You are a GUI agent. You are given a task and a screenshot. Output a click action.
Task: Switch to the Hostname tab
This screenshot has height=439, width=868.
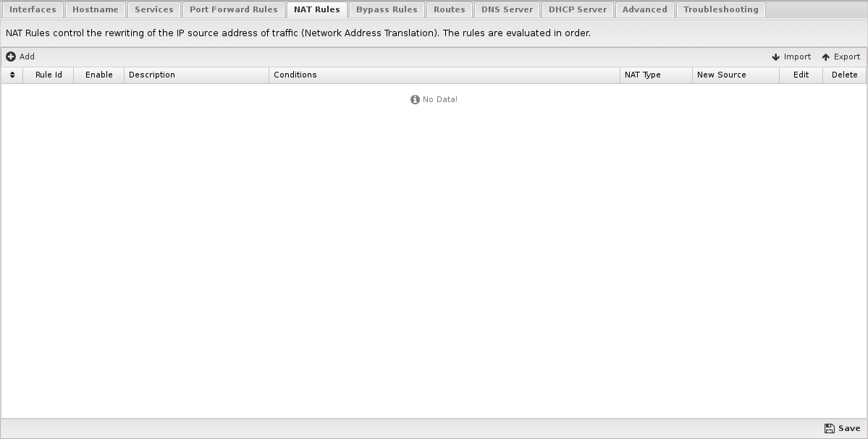[96, 9]
